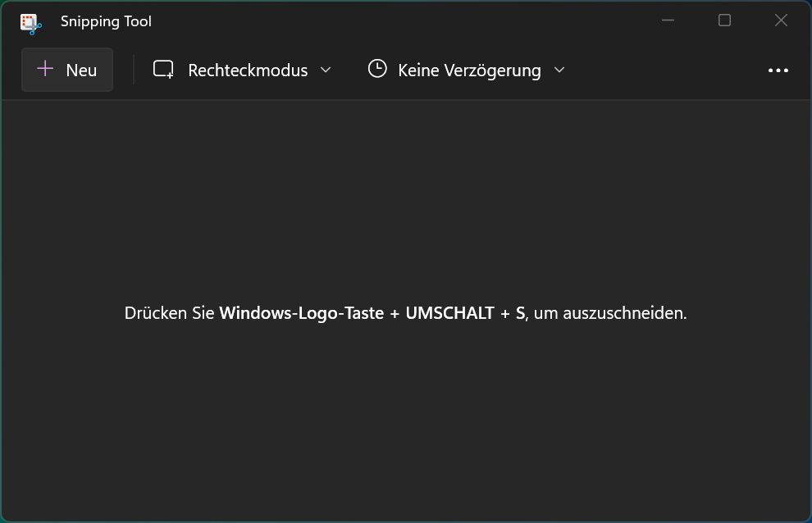The height and width of the screenshot is (523, 812).
Task: Click the Snipping Tool title text
Action: [106, 21]
